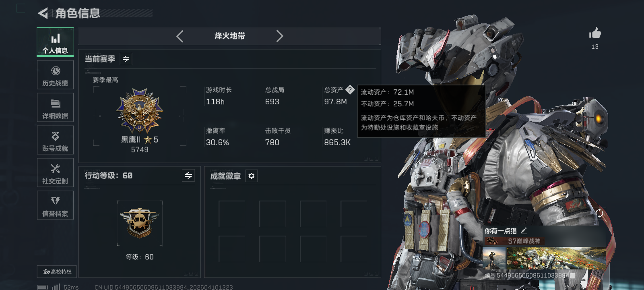Screen dimensions: 644x290
Task: Click the 高校特权 button
Action: tap(57, 272)
